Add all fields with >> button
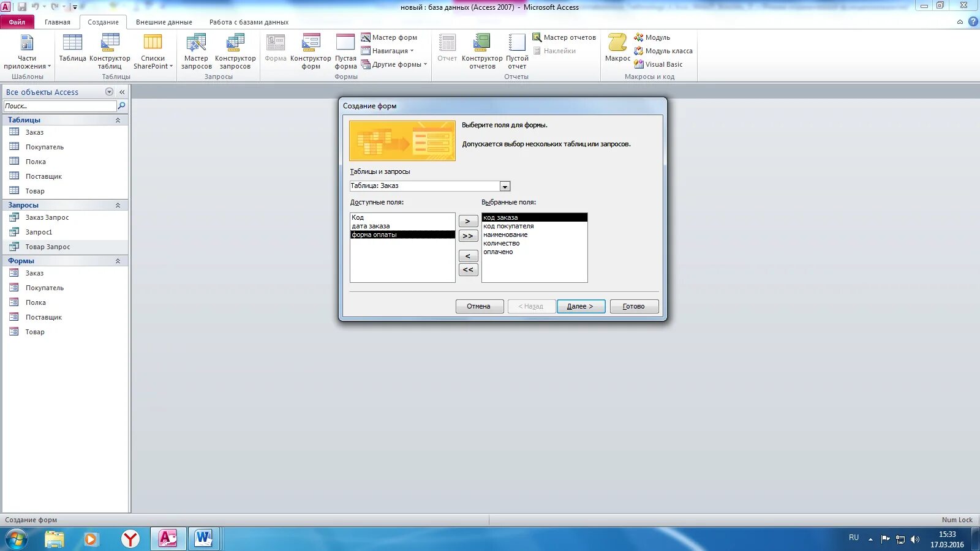 [x=468, y=236]
